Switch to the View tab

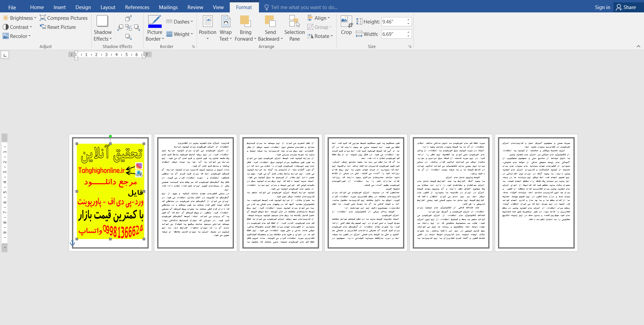point(218,7)
